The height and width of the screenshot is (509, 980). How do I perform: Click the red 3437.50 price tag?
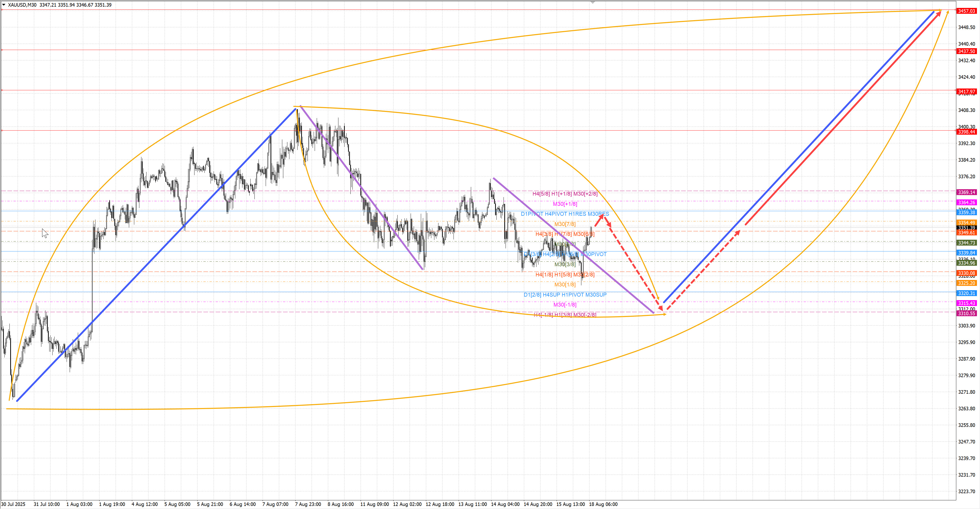(966, 51)
